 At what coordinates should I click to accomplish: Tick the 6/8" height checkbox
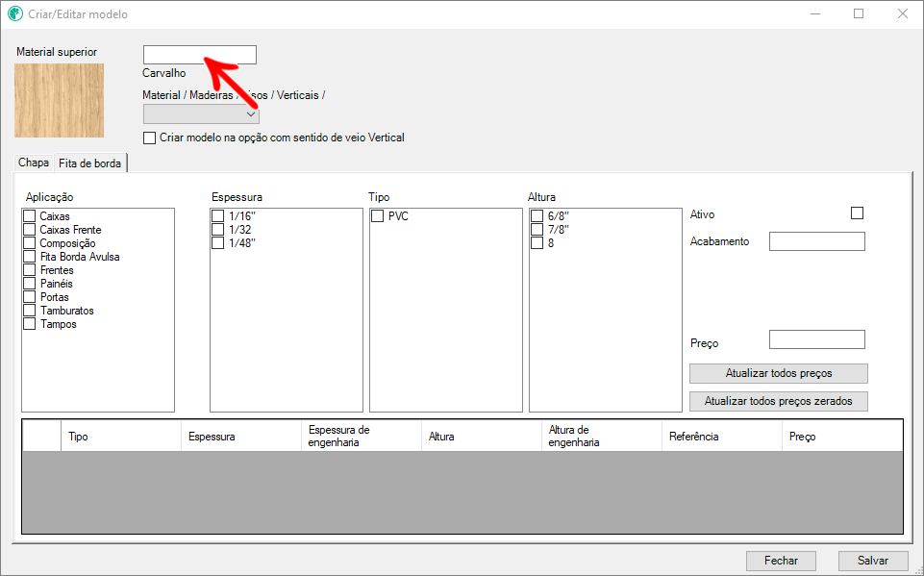click(537, 215)
